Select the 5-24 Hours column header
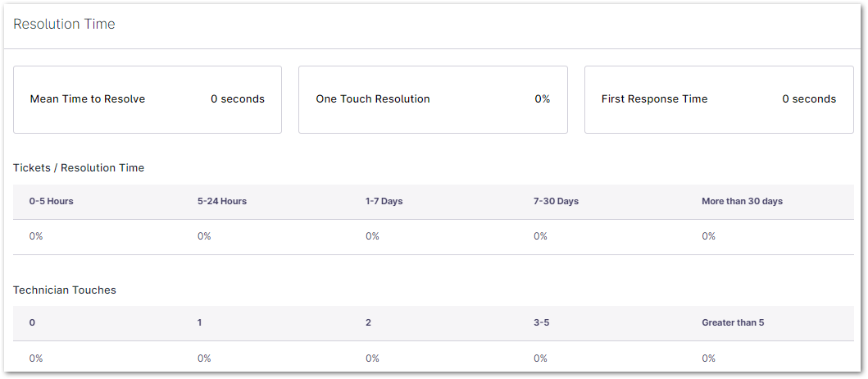The image size is (868, 379). click(x=222, y=202)
